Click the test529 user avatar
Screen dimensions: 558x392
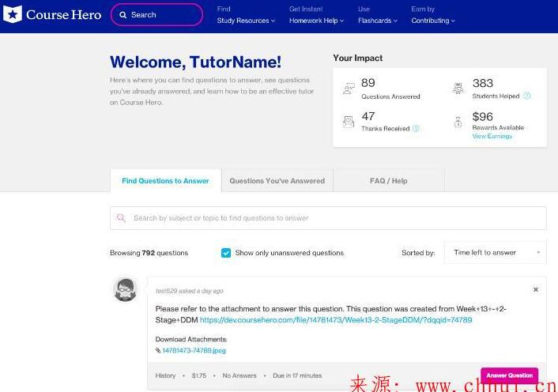point(126,290)
